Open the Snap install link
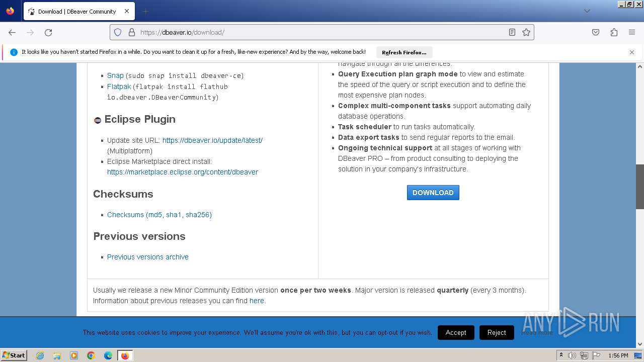This screenshot has height=362, width=644. pos(115,75)
